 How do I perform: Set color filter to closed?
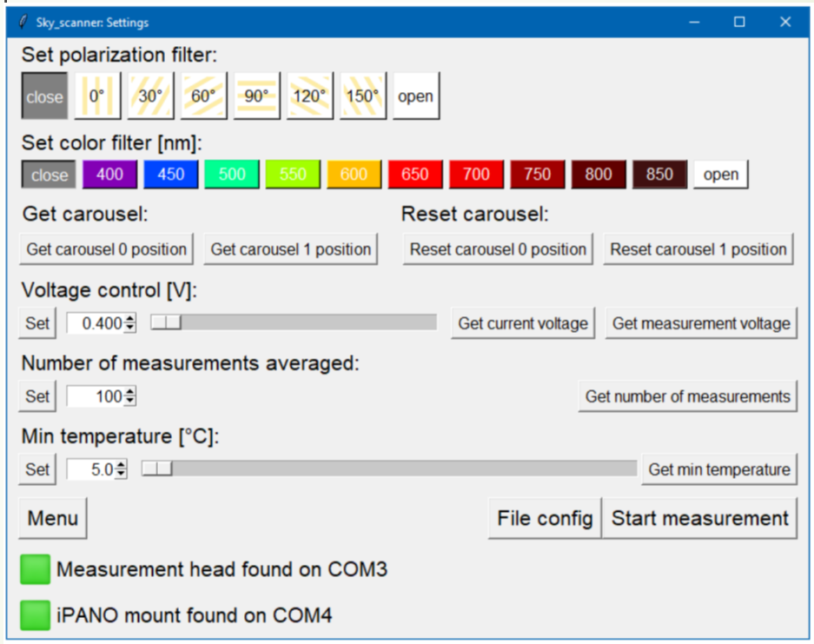point(50,175)
